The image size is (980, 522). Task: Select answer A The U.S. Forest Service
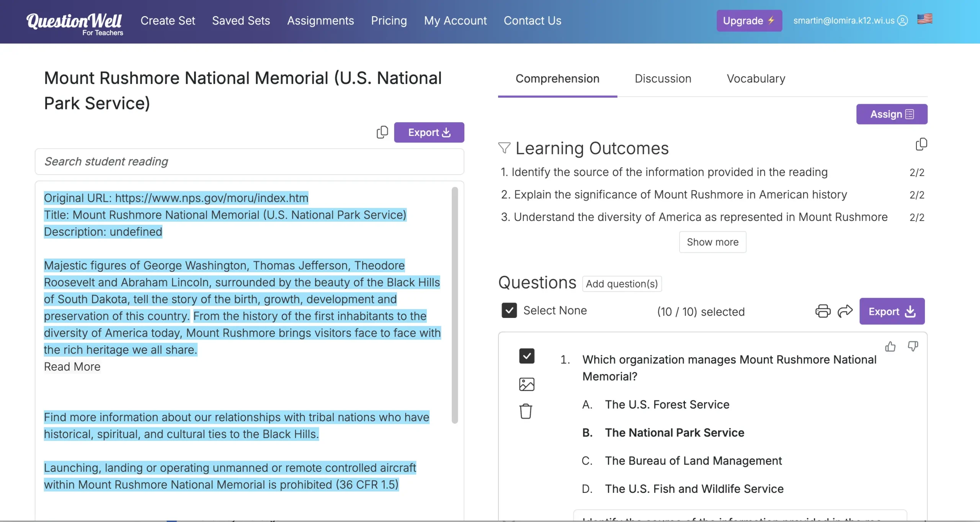point(667,404)
